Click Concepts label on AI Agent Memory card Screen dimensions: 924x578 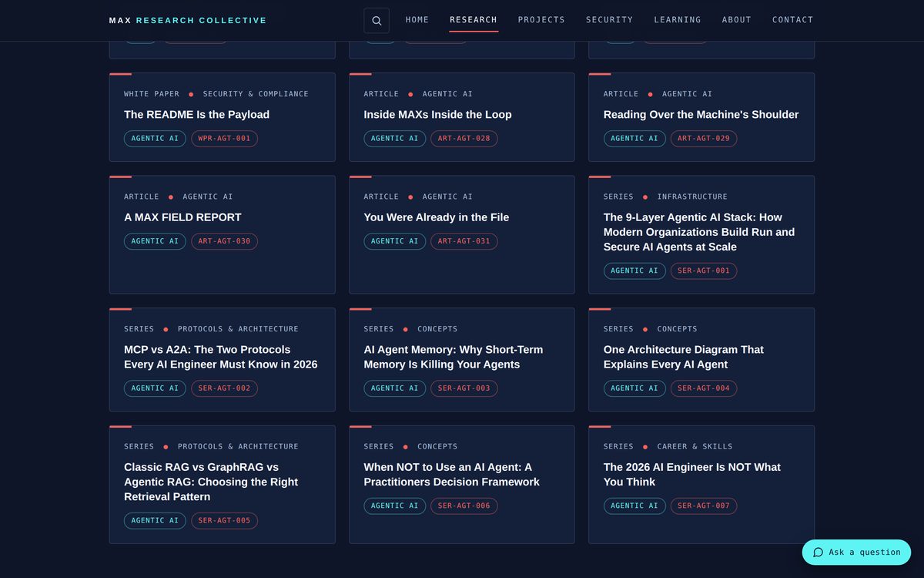point(437,329)
